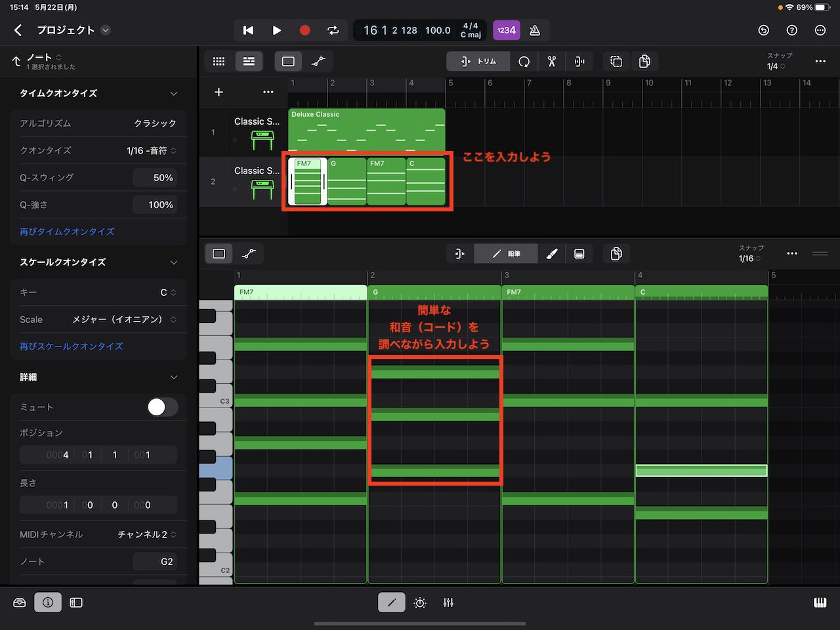
Task: Select the Classic S... keyboard icon on track 1
Action: point(262,140)
